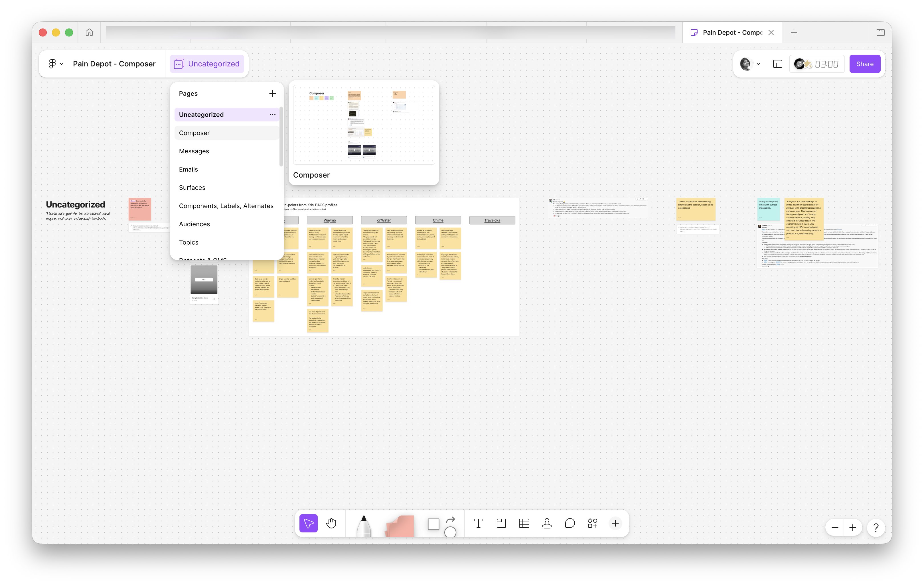Open the help question mark
924x586 pixels.
click(x=876, y=528)
